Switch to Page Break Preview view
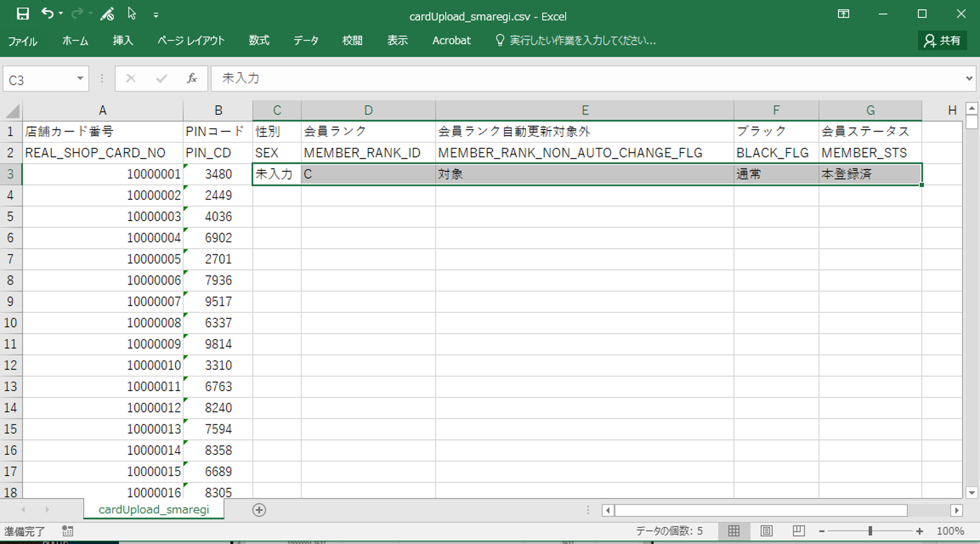This screenshot has width=980, height=544. pyautogui.click(x=798, y=531)
